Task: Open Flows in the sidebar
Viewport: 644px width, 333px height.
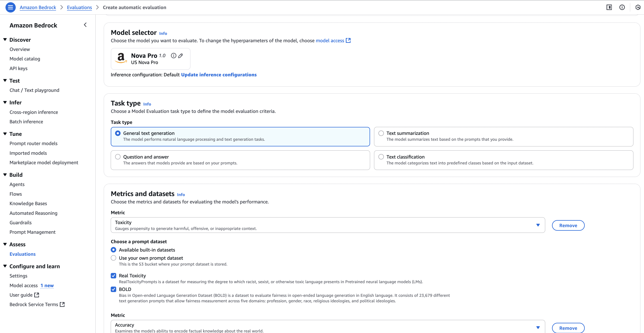Action: click(x=16, y=194)
